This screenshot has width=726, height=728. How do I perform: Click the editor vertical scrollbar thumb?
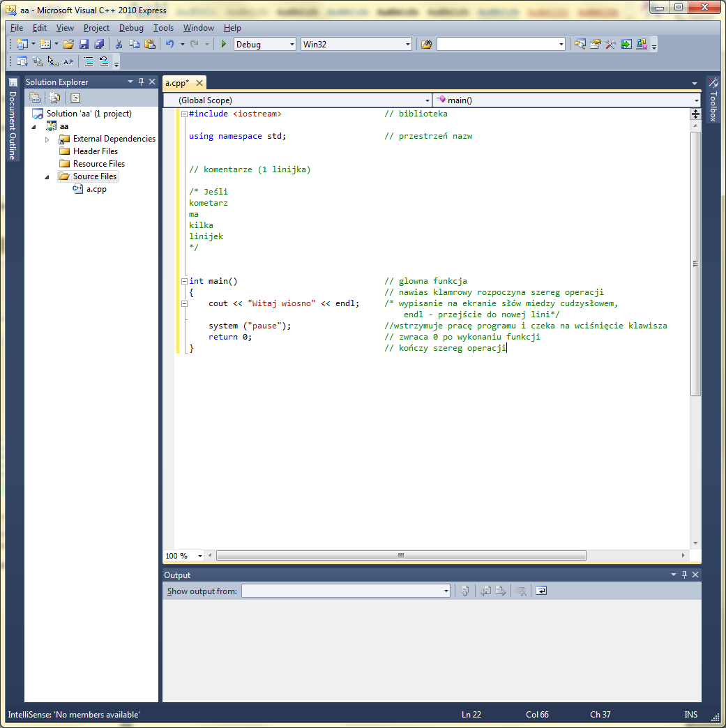click(x=695, y=264)
